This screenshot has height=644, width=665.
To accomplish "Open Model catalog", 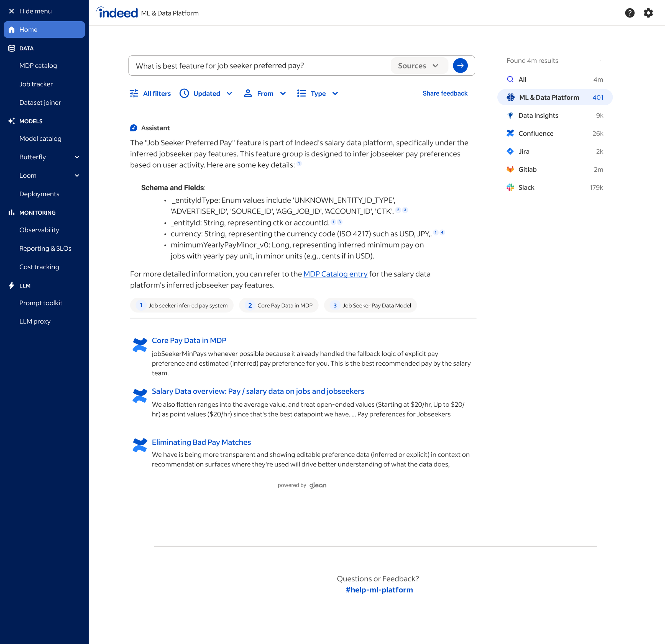I will [40, 138].
